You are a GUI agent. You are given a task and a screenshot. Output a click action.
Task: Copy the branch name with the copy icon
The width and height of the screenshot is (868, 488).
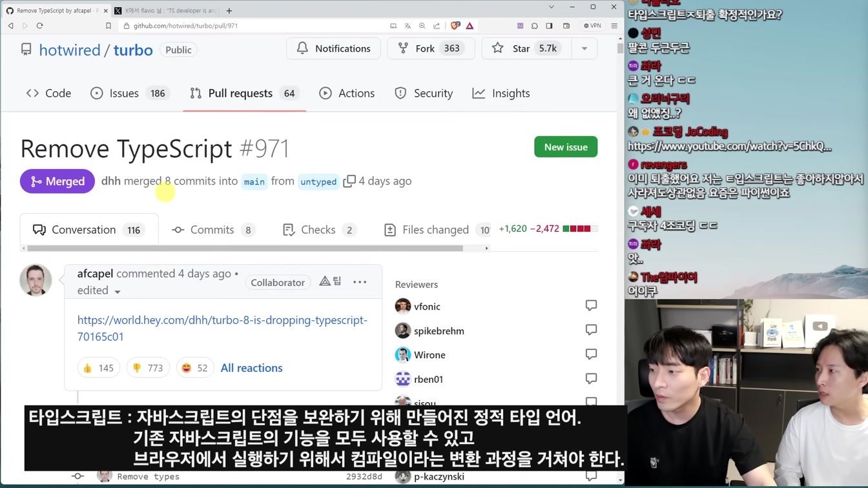[x=349, y=181]
